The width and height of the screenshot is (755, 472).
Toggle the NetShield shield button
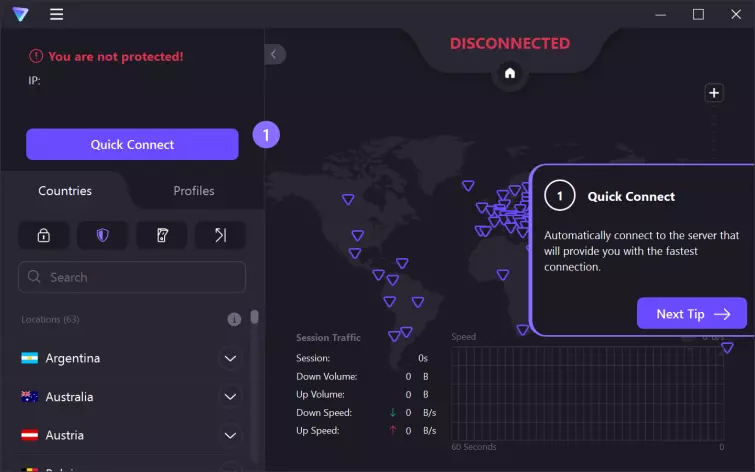(x=102, y=235)
